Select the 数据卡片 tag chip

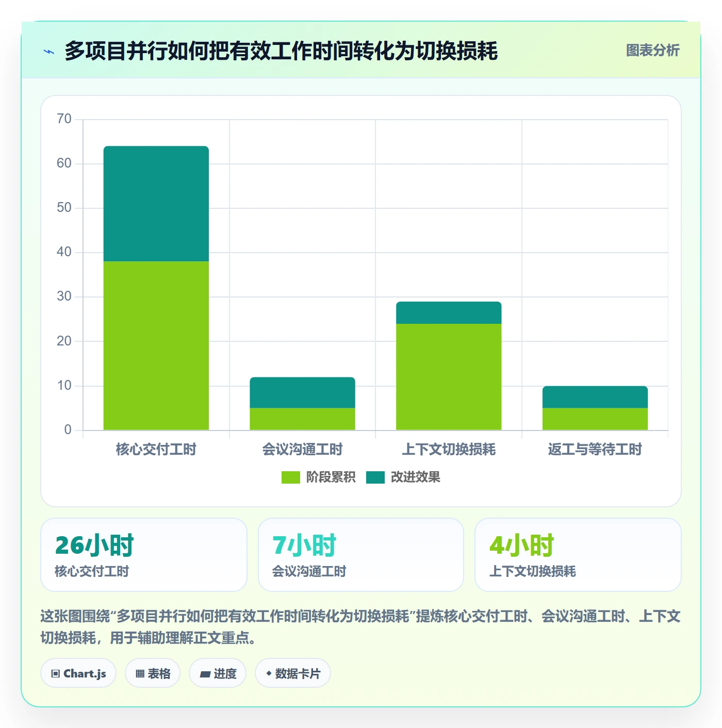click(x=292, y=673)
